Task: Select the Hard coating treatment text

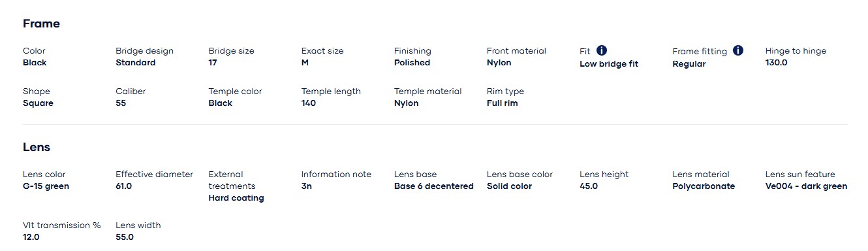Action: pyautogui.click(x=236, y=198)
